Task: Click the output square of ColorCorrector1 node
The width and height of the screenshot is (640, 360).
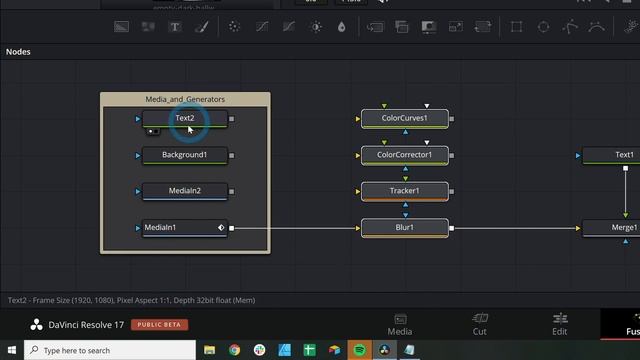Action: click(x=451, y=156)
